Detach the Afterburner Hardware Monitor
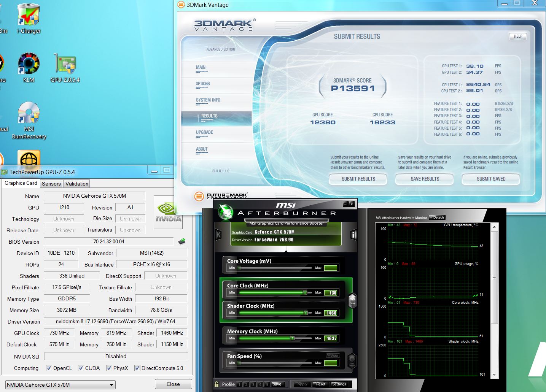The height and width of the screenshot is (392, 546). [x=437, y=217]
